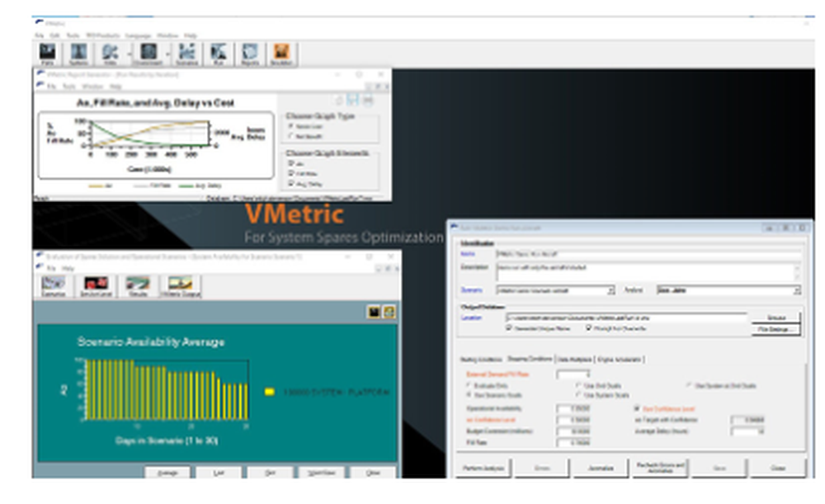This screenshot has width=825, height=504.
Task: Open Tools menu in VMetric main window
Action: 73,35
